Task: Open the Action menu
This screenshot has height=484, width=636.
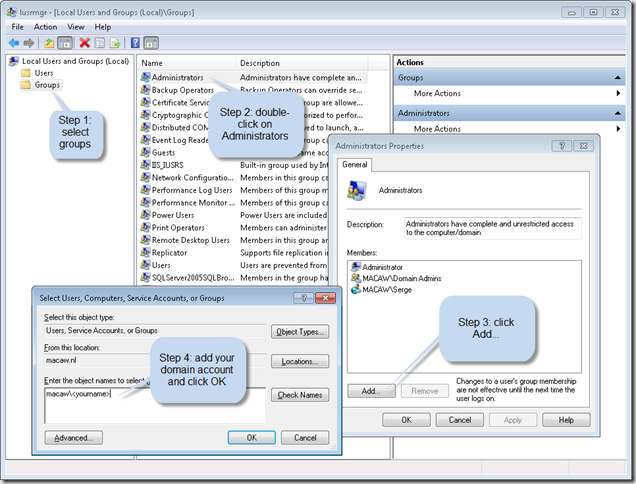Action: coord(45,27)
